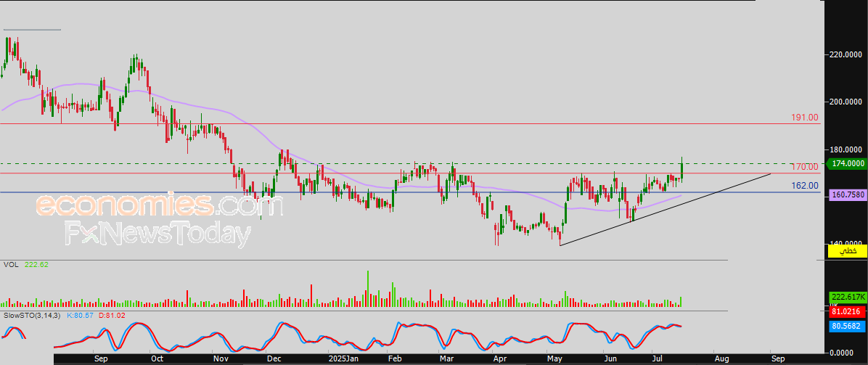
Task: Click the Apr month on timeline
Action: pos(499,359)
